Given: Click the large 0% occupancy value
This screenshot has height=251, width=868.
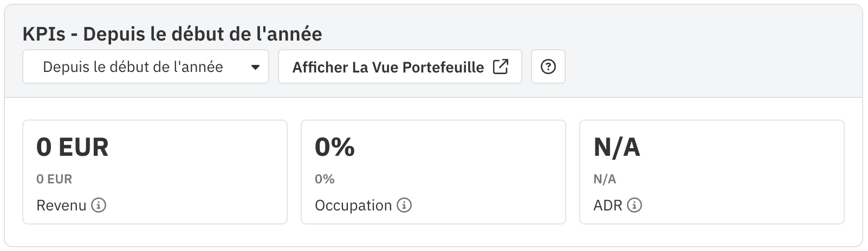Looking at the screenshot, I should [x=335, y=147].
